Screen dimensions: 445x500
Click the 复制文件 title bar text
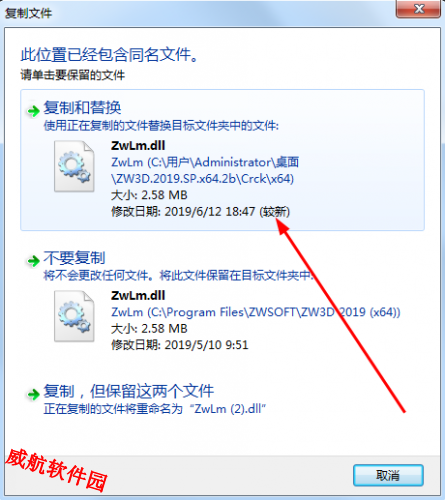tap(28, 13)
